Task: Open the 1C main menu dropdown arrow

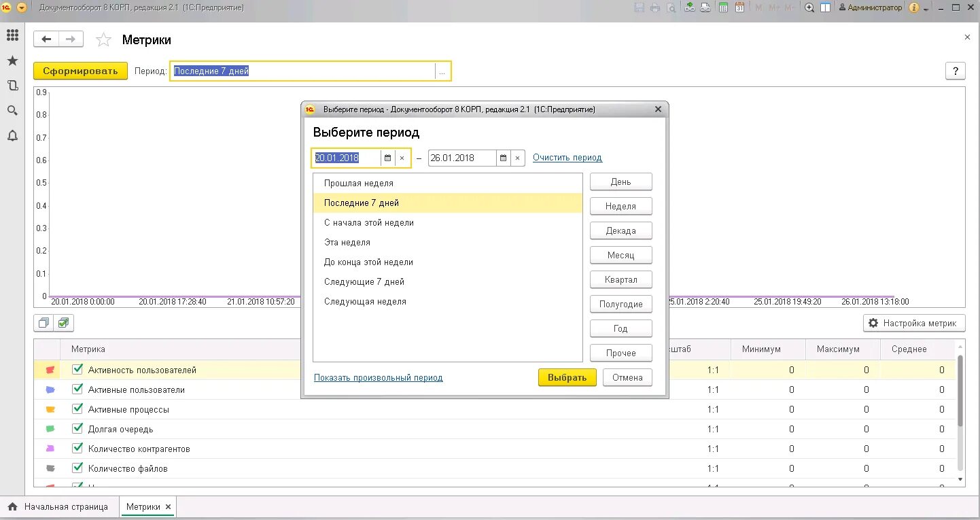Action: (22, 7)
